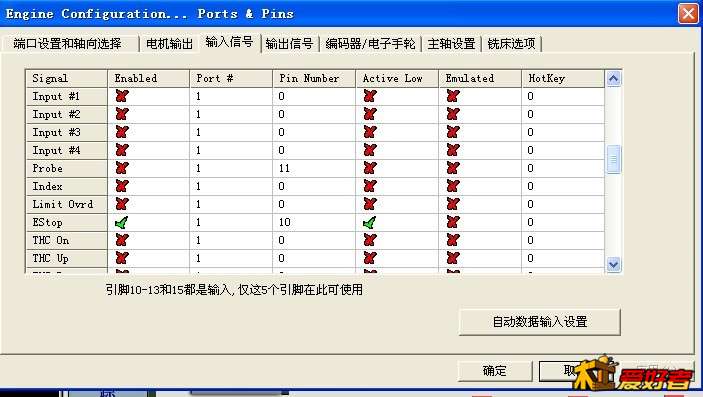Enable the Index signal
The image size is (703, 397).
122,186
